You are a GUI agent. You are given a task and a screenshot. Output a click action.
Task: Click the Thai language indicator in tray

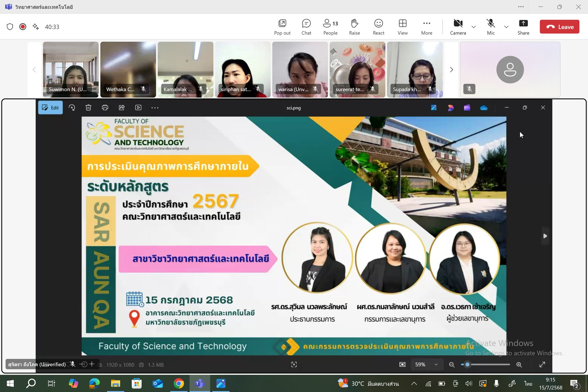click(528, 383)
